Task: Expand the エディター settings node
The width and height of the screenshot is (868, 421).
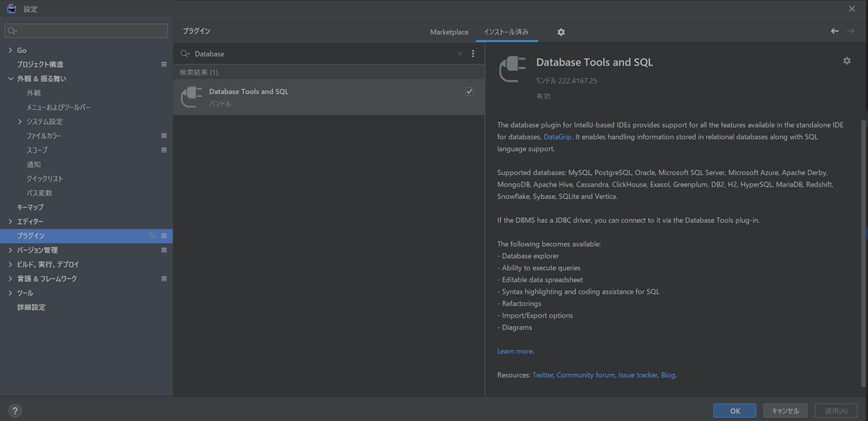Action: (x=10, y=221)
